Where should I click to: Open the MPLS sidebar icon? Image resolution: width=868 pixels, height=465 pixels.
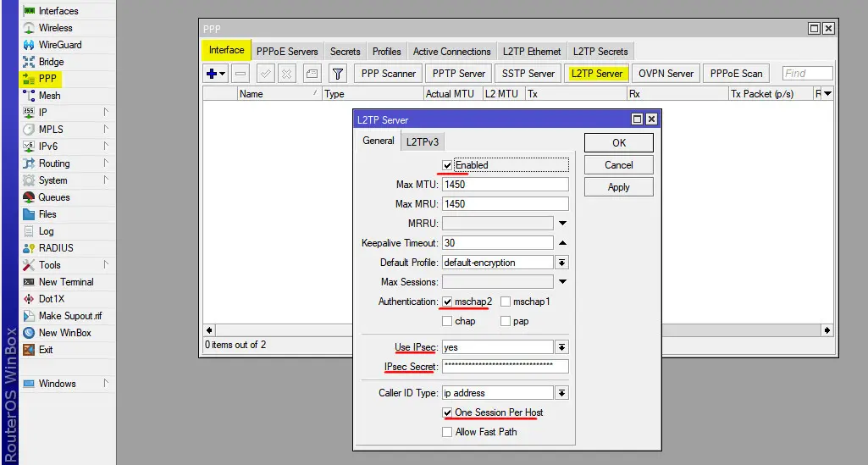(29, 130)
